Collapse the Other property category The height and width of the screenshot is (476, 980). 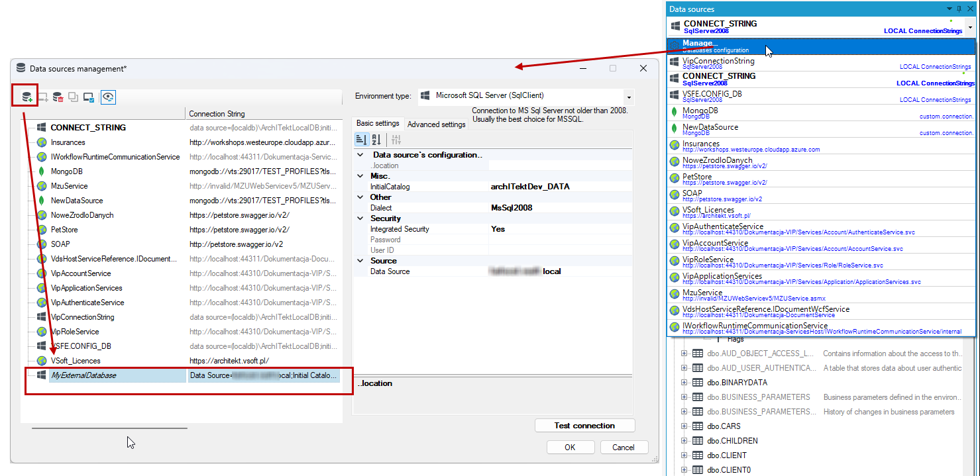360,197
